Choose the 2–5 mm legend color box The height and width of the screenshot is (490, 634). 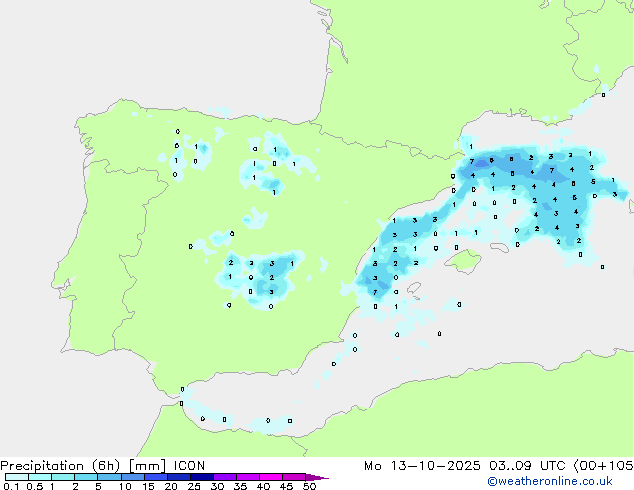coord(86,477)
